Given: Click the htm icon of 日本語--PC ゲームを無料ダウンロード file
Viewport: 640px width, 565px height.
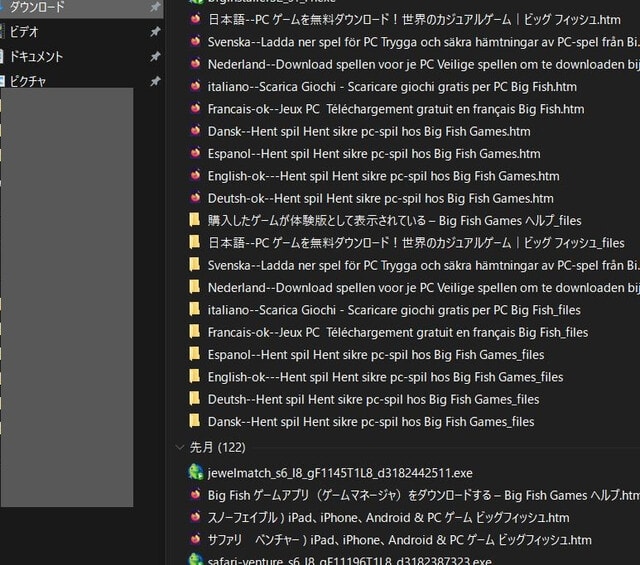Looking at the screenshot, I should tap(196, 19).
